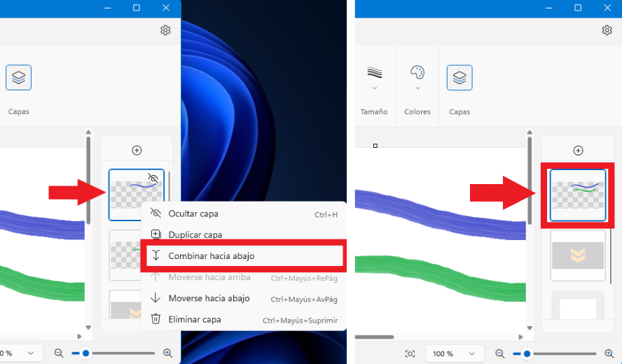Select second layer thumbnail in left window
Screen dimensions: 622x364
click(x=125, y=255)
